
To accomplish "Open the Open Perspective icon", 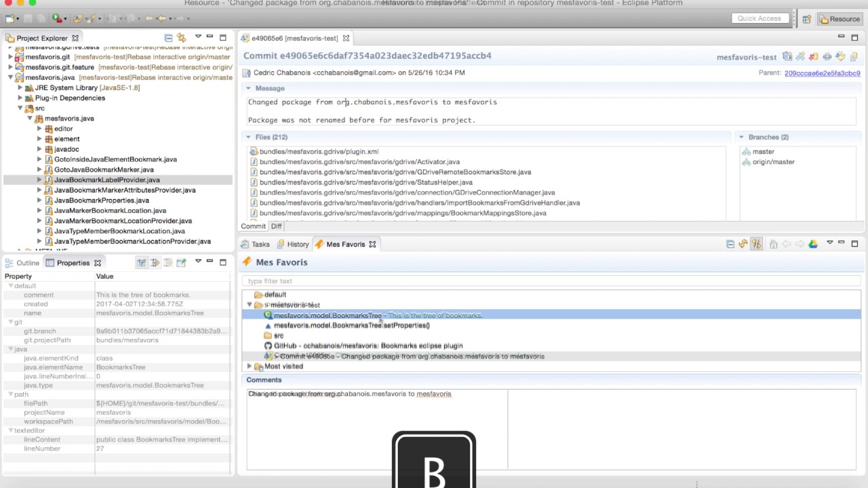I will (806, 19).
